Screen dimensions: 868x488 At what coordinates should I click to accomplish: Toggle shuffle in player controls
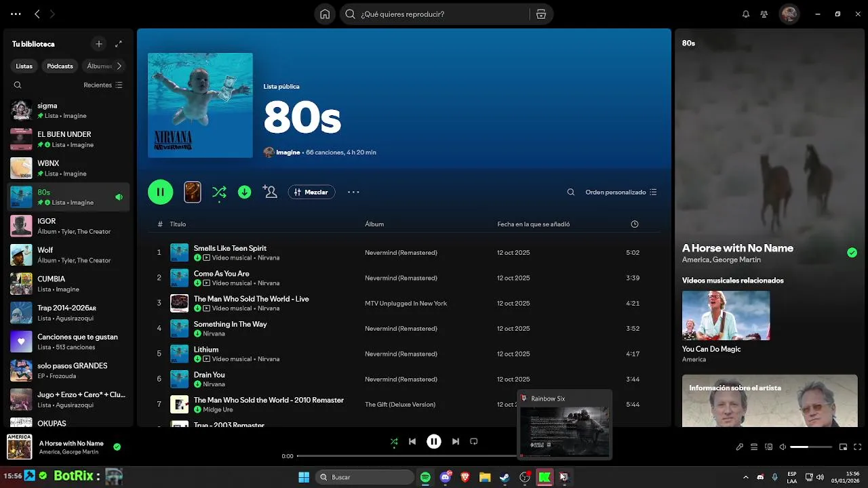point(394,441)
